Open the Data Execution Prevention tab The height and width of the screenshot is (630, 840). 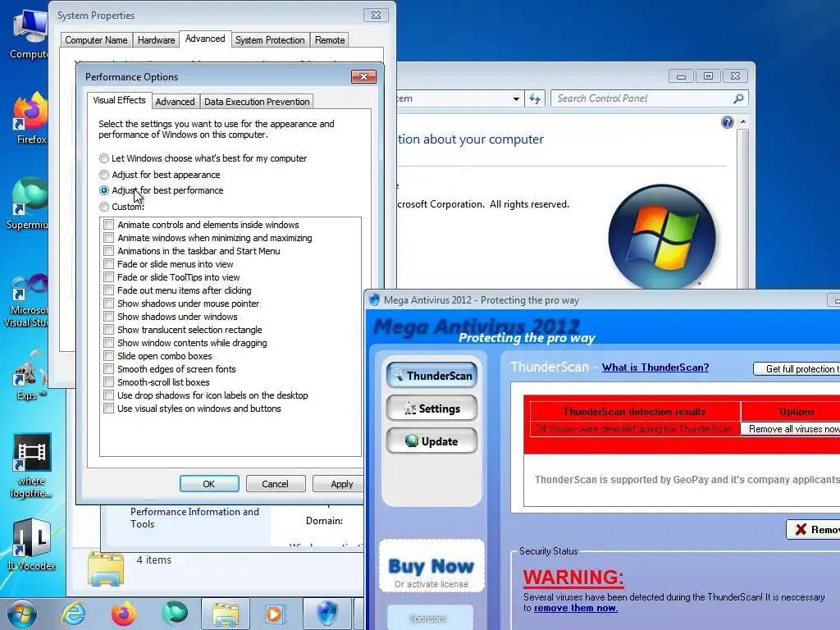pyautogui.click(x=257, y=102)
